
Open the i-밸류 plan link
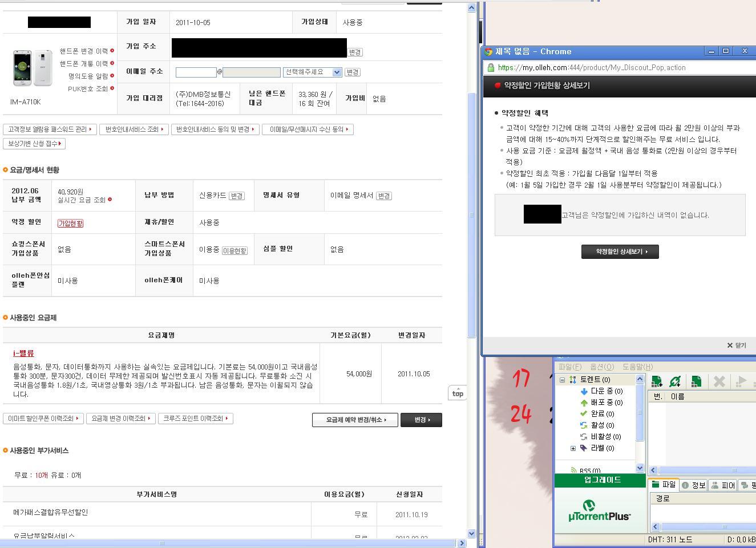[x=23, y=353]
